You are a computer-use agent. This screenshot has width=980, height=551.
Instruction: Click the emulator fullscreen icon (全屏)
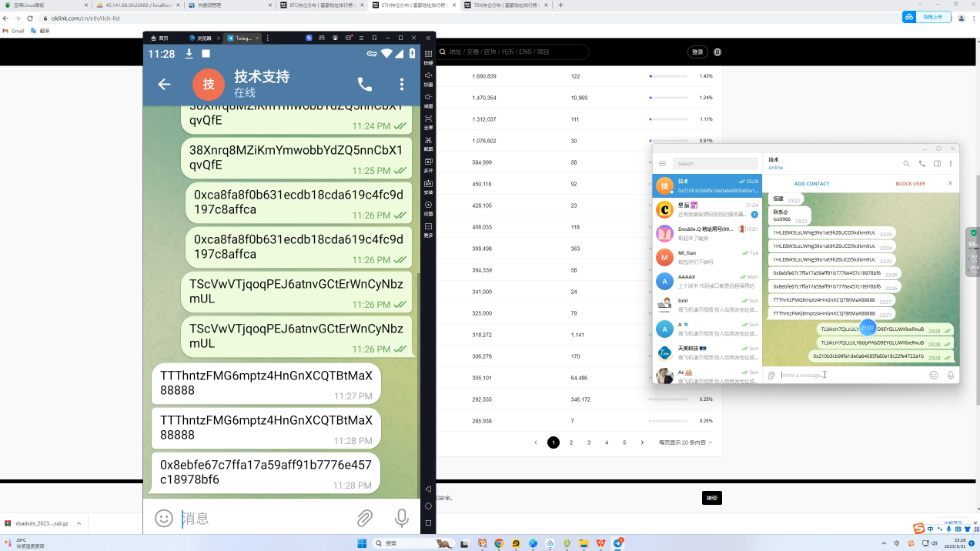pos(429,119)
